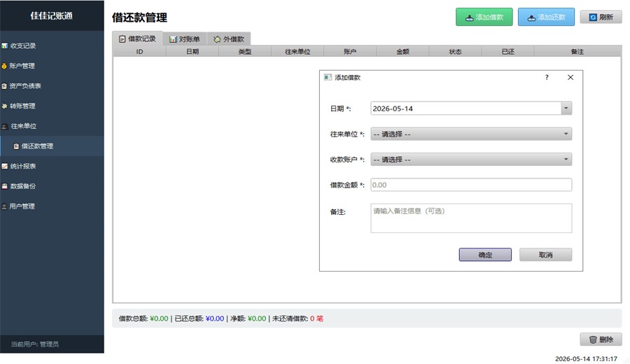Image resolution: width=630 pixels, height=364 pixels.
Task: Sort by 已还 column header
Action: click(508, 51)
